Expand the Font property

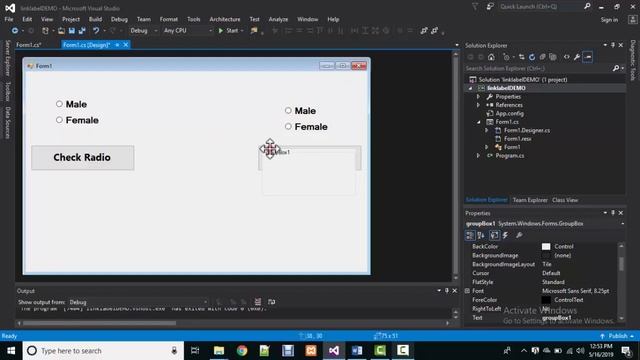point(467,291)
